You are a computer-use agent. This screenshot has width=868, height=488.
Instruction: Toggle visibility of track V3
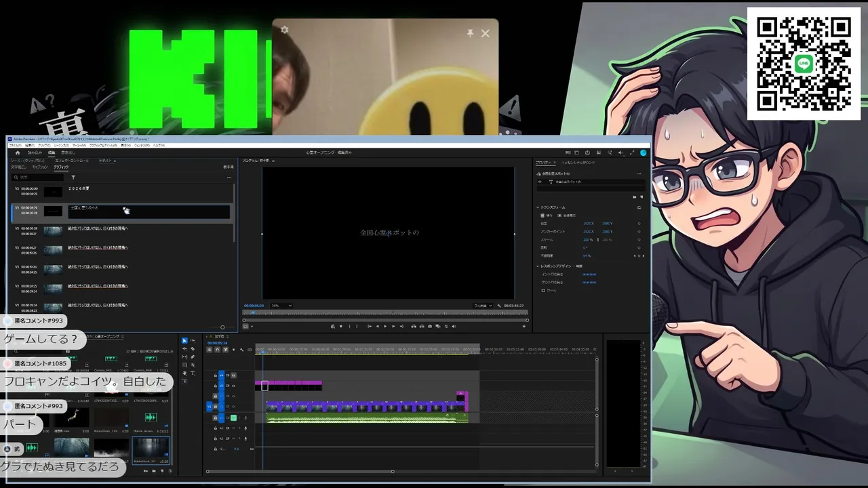click(233, 386)
